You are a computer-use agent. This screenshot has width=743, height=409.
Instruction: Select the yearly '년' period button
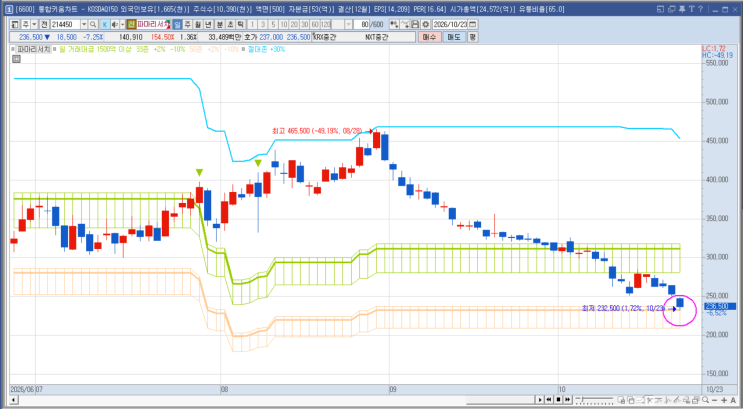(208, 24)
